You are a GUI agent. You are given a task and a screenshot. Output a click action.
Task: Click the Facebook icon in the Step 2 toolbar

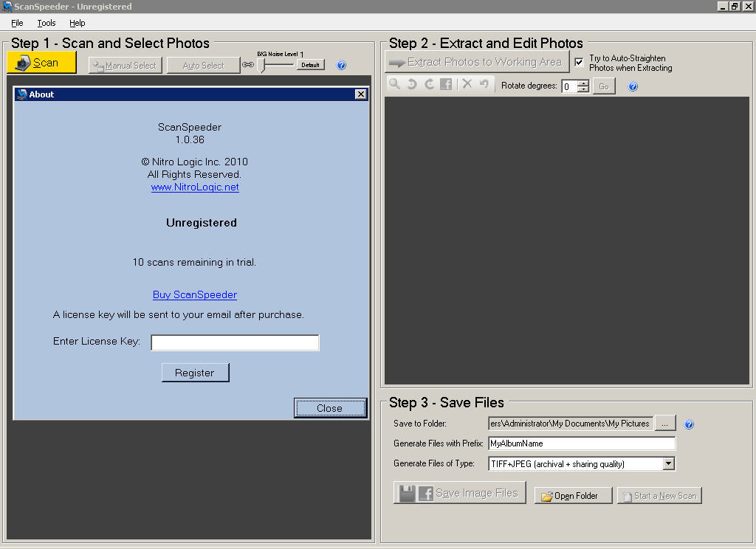446,84
